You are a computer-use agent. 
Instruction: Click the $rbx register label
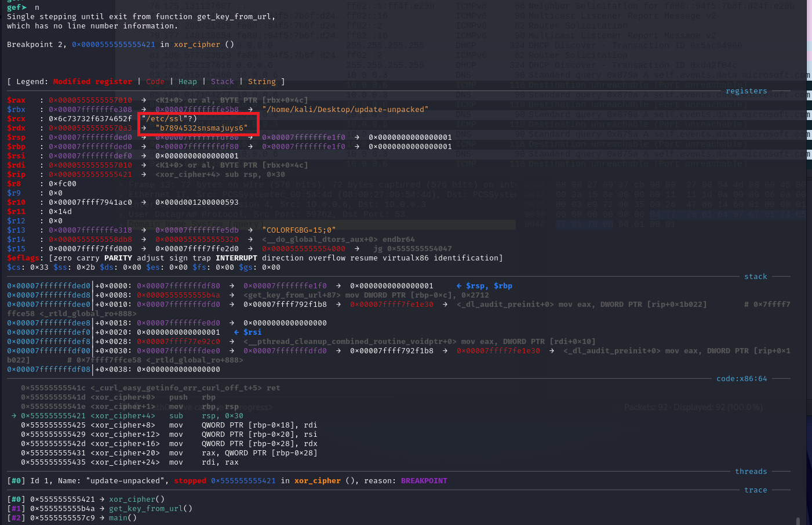click(16, 110)
